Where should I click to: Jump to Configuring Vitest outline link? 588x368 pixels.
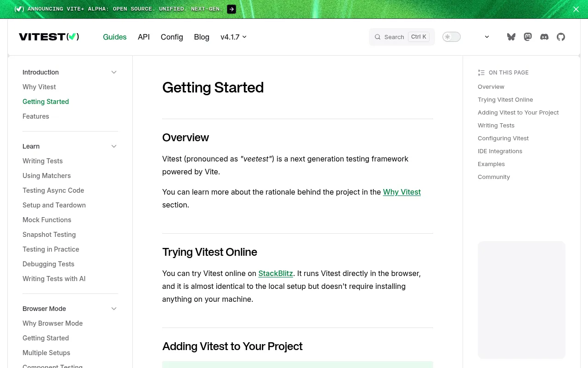pos(503,138)
